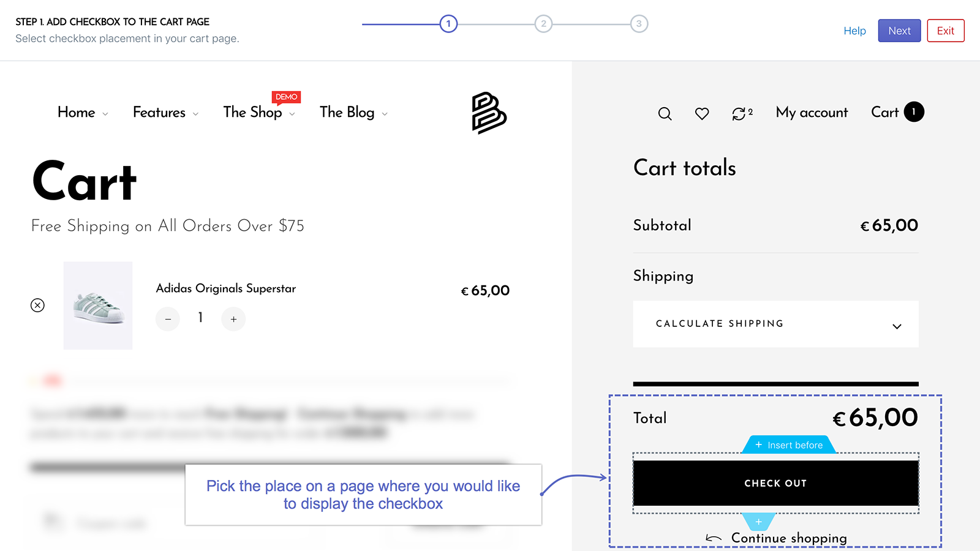Decrease quantity with the minus button
The image size is (980, 551).
pyautogui.click(x=167, y=319)
